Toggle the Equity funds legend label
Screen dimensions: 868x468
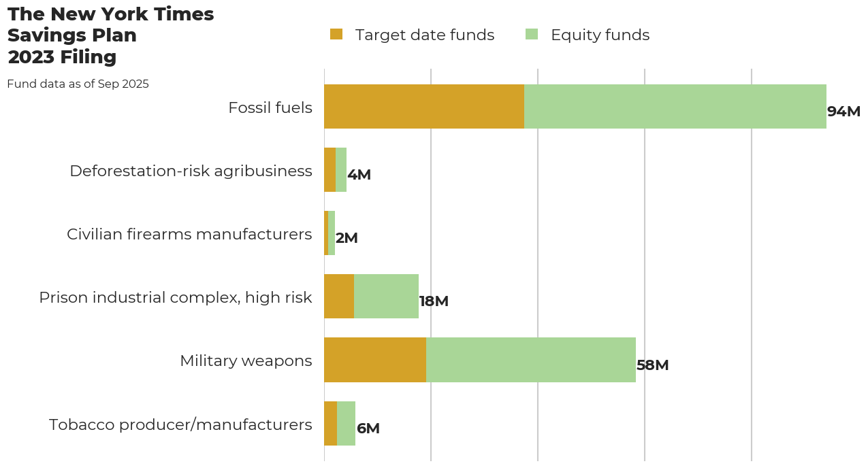(x=600, y=35)
